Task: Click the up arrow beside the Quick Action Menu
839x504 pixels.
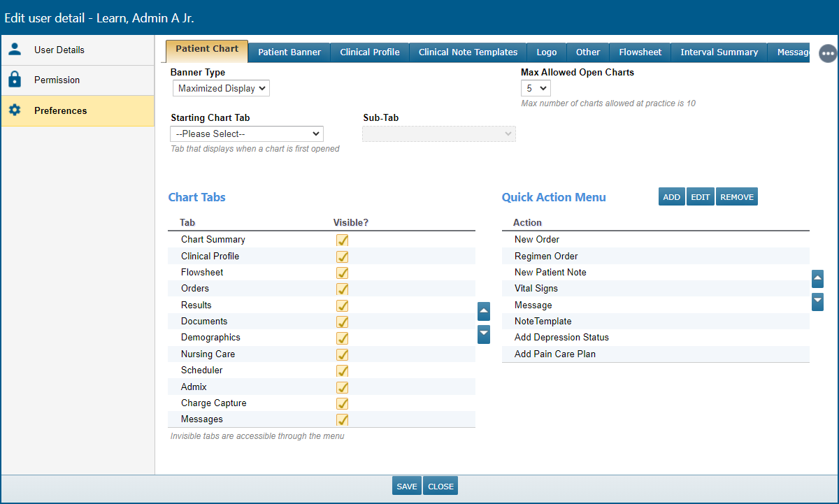Action: [x=817, y=278]
